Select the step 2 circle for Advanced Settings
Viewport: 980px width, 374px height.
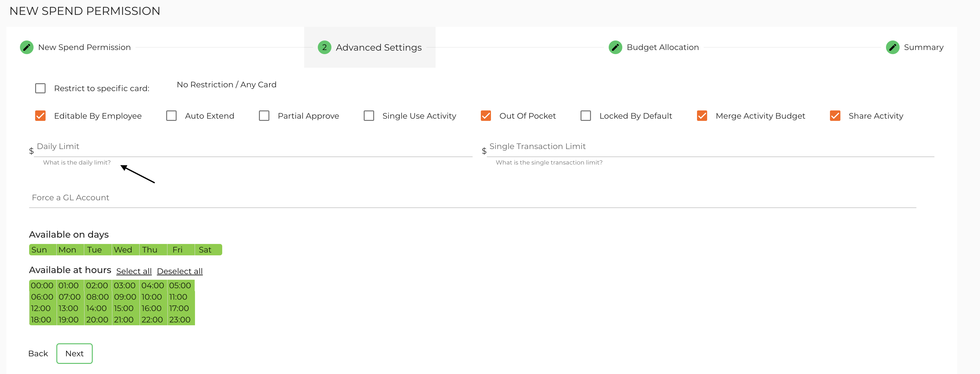click(x=324, y=47)
